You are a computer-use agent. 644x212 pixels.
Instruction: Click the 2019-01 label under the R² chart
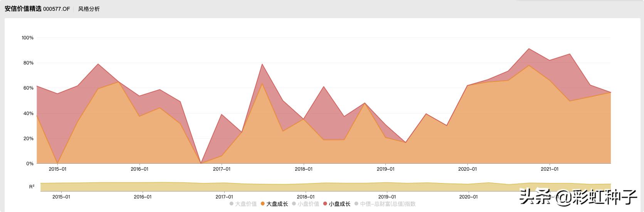click(387, 197)
